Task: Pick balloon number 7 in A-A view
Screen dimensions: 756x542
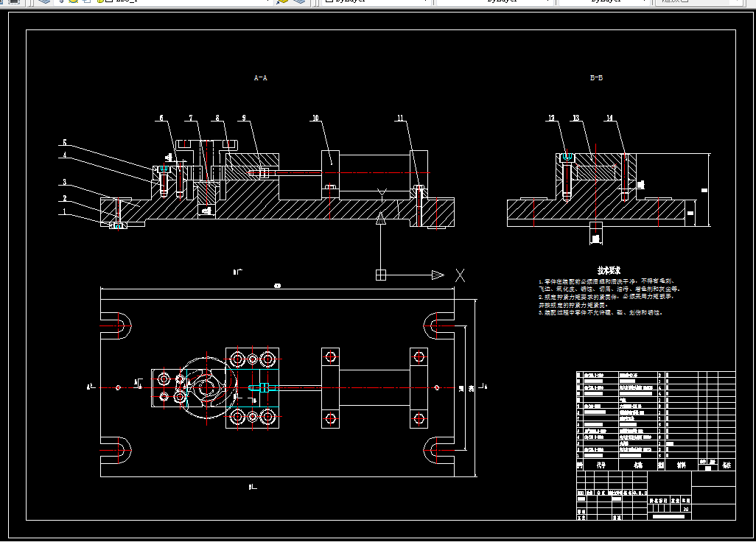Action: pyautogui.click(x=191, y=118)
